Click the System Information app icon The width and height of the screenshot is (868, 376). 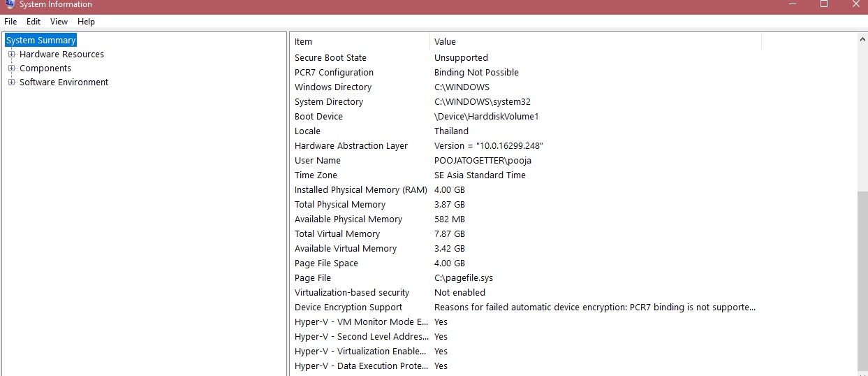(x=9, y=3)
